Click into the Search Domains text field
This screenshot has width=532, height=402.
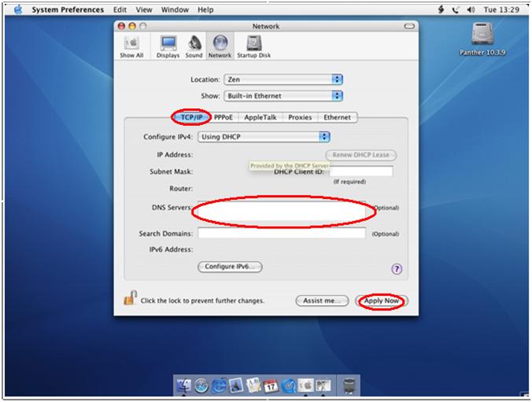coord(281,234)
